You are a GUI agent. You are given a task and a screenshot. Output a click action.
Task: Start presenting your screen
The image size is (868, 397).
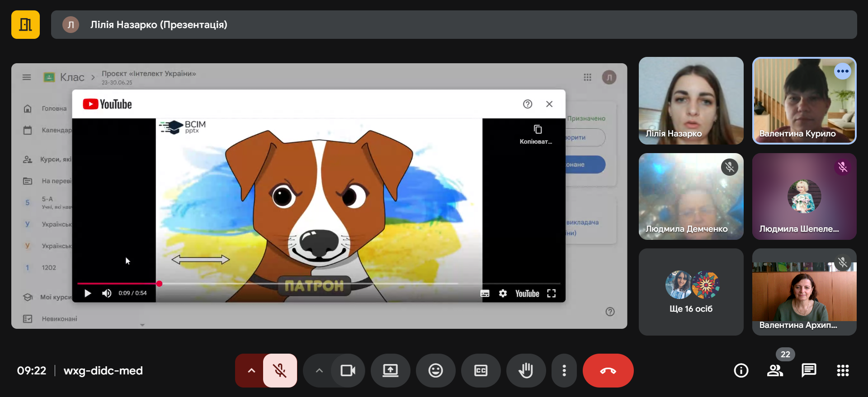(390, 370)
